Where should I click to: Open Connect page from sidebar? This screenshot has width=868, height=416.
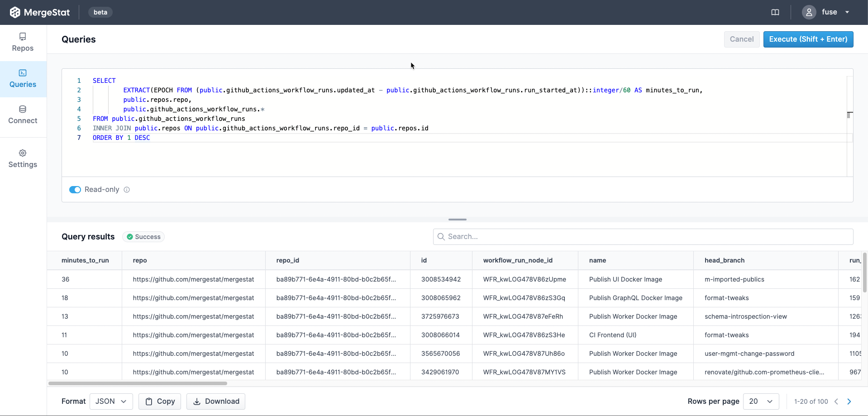point(23,115)
